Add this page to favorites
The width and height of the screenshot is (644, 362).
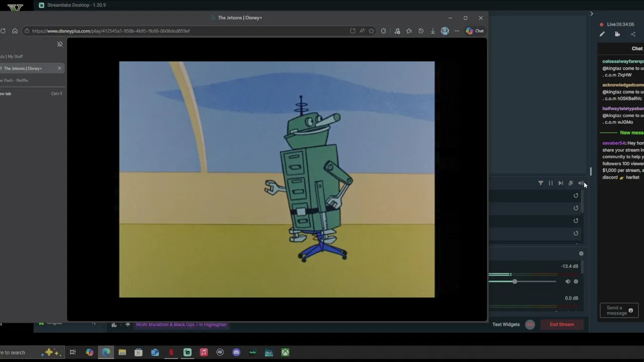click(371, 31)
